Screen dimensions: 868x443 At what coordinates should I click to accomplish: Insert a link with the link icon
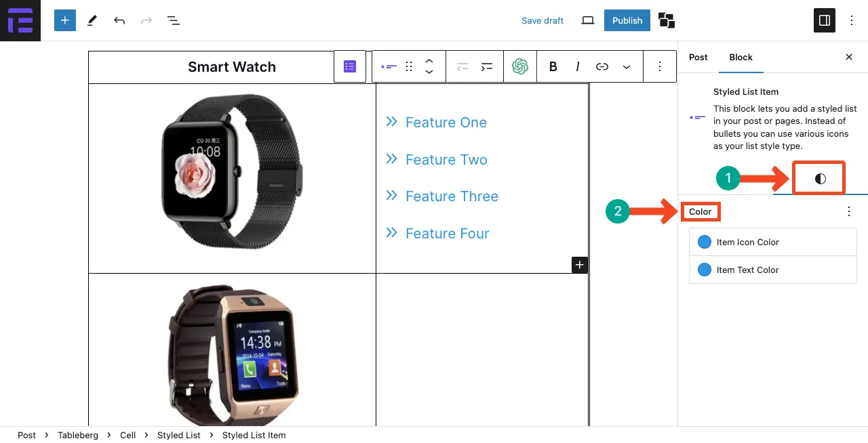602,66
